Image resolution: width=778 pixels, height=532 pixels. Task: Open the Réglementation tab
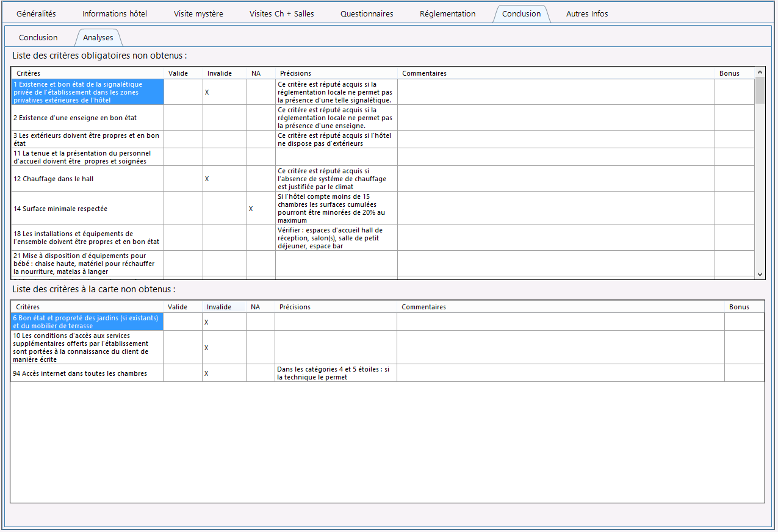pos(447,13)
